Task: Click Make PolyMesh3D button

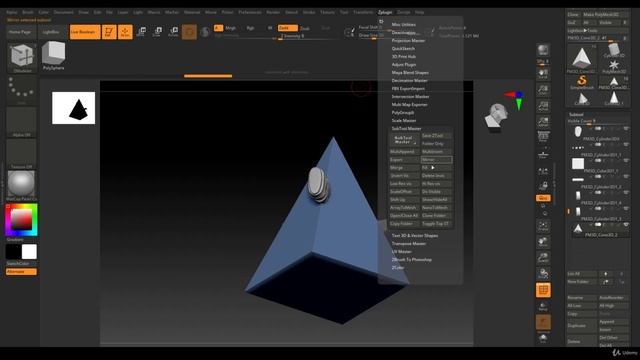Action: point(606,15)
